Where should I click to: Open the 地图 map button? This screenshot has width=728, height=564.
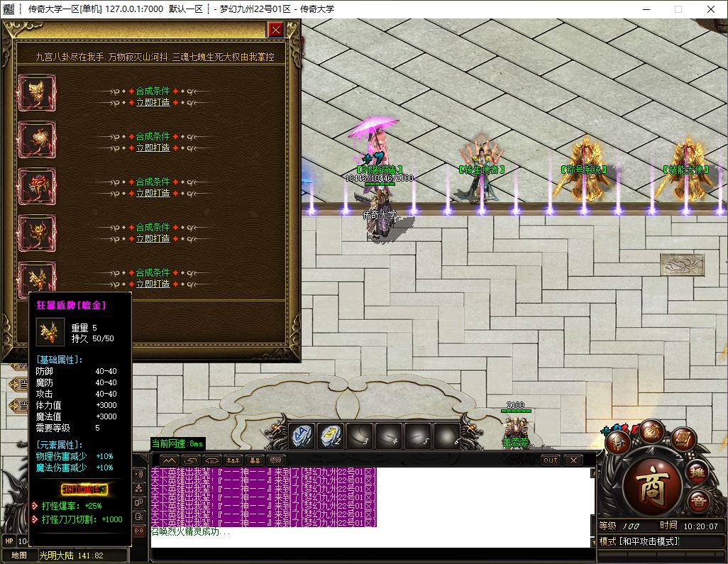(x=19, y=555)
